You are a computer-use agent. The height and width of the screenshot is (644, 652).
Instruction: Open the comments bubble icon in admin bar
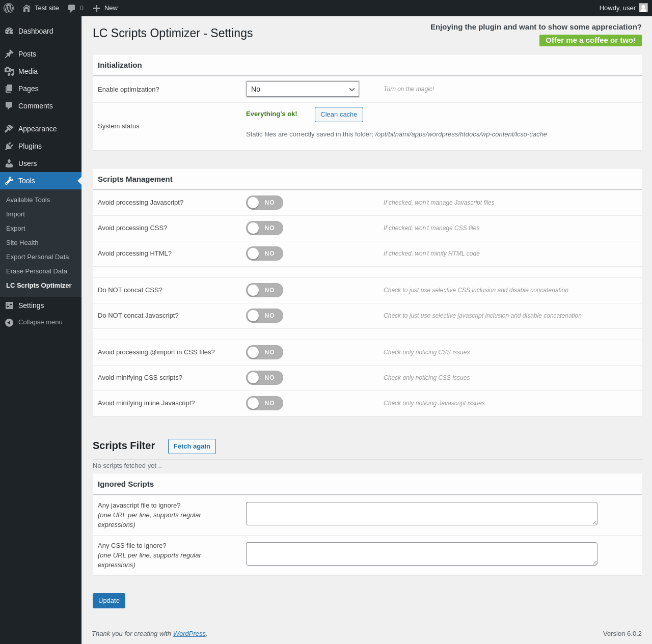pyautogui.click(x=72, y=8)
